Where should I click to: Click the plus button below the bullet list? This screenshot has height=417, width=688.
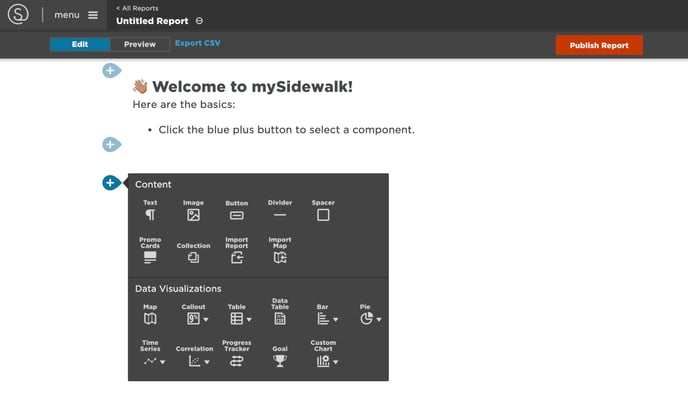click(x=111, y=144)
